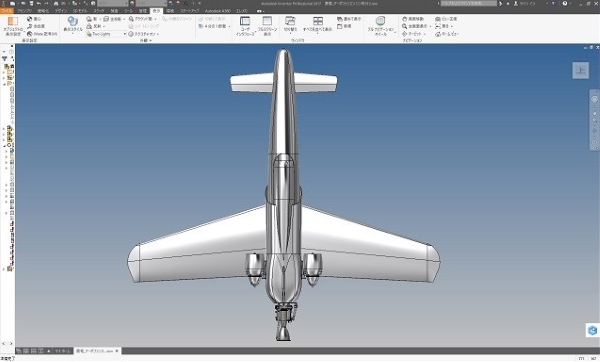
Task: Click the Object Visibility settings icon
Action: 13,26
